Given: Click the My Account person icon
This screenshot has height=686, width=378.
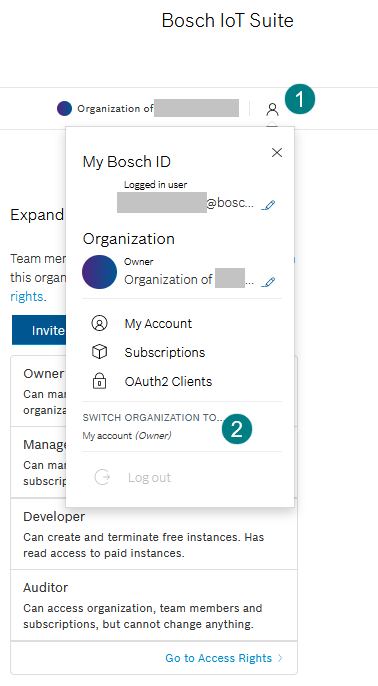Looking at the screenshot, I should coord(99,323).
